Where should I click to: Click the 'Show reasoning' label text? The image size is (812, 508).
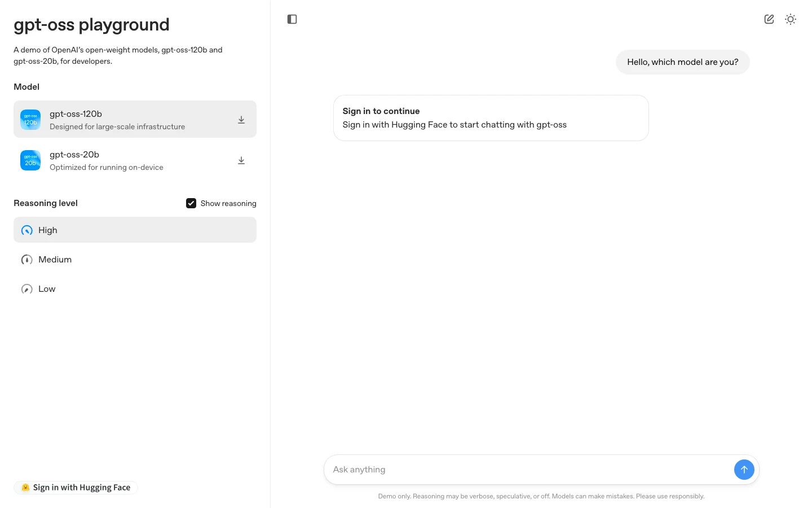pos(228,203)
